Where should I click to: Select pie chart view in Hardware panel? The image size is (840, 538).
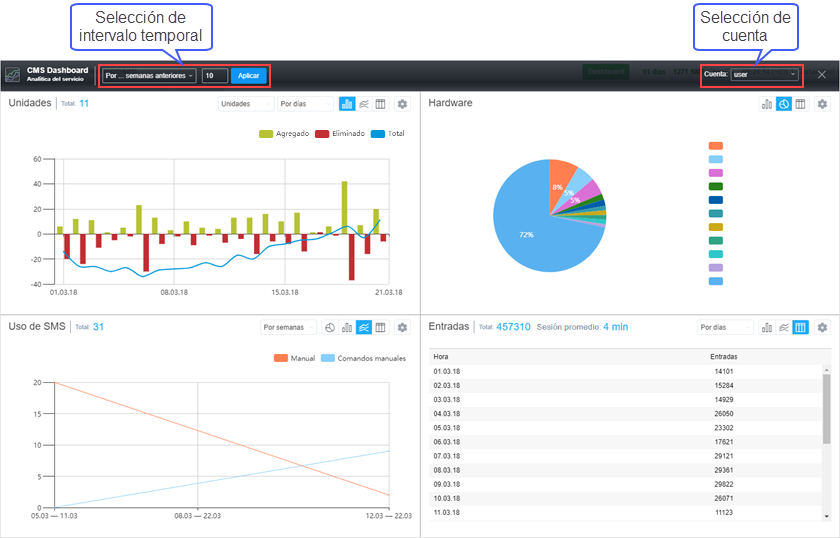784,104
